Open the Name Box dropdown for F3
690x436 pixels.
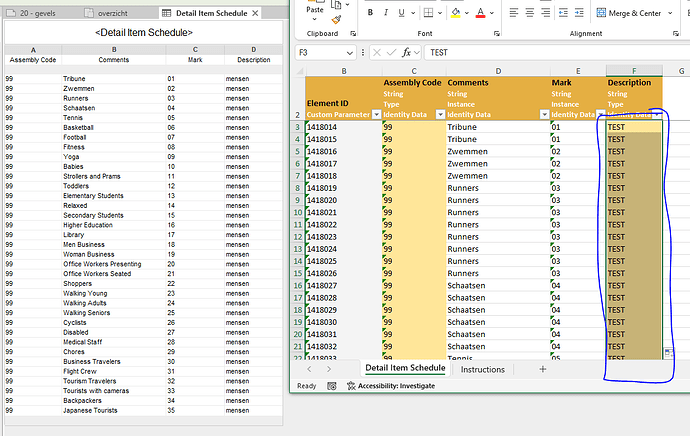point(351,52)
